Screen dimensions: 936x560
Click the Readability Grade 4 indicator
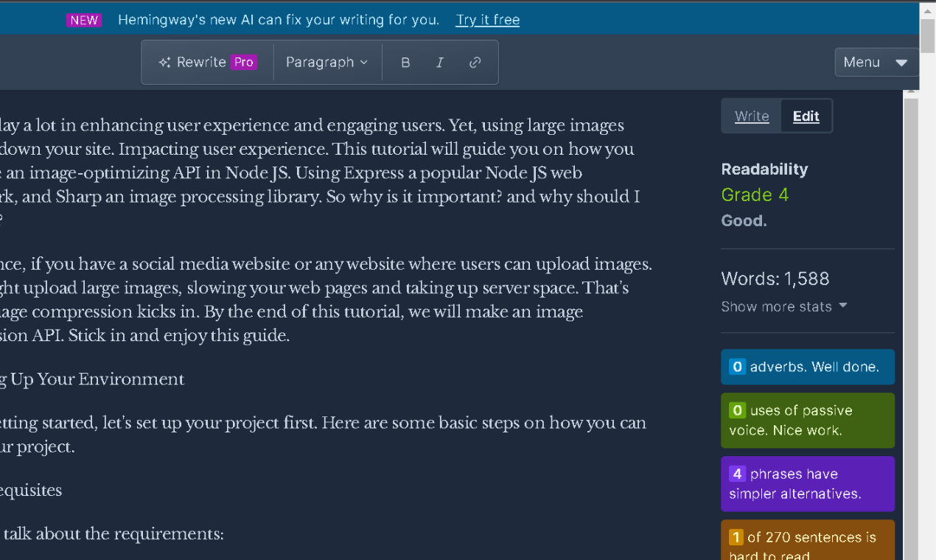pos(755,195)
